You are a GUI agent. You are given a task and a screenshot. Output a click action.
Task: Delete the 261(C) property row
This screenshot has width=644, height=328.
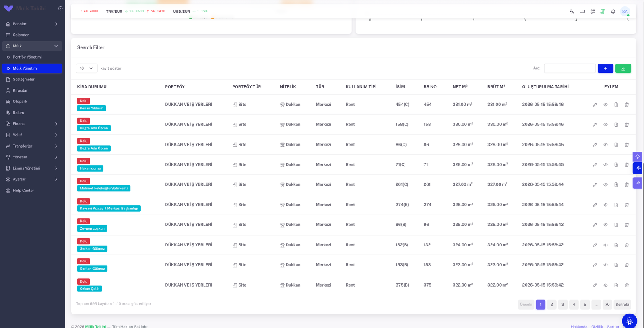pyautogui.click(x=627, y=185)
